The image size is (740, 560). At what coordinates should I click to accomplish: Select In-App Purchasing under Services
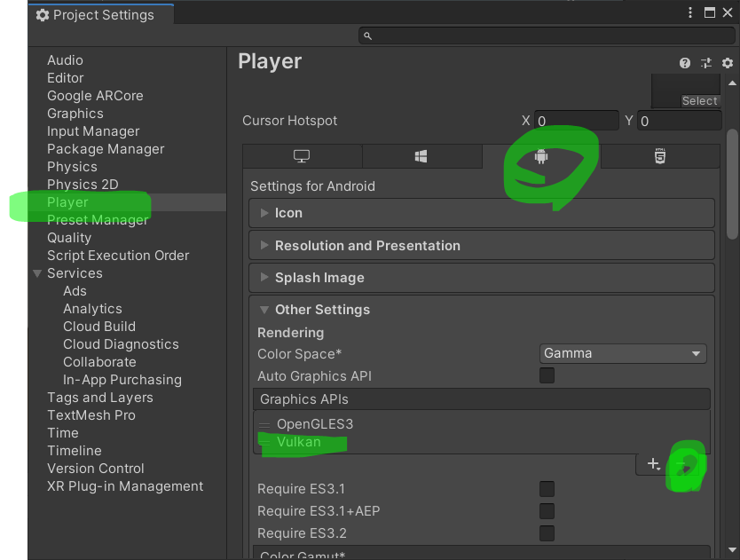(x=122, y=380)
